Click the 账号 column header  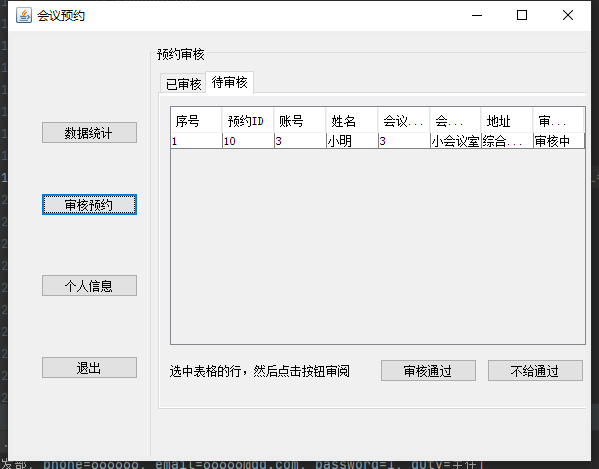coord(300,121)
